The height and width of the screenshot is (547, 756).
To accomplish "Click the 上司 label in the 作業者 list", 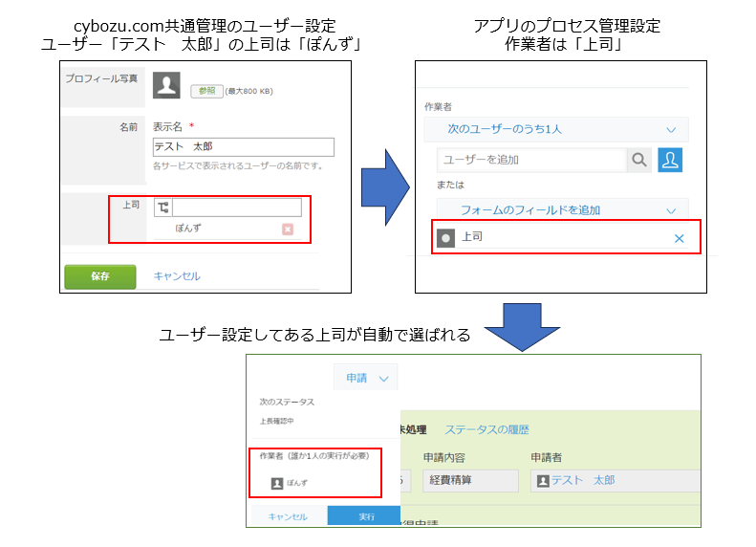I will [x=472, y=236].
